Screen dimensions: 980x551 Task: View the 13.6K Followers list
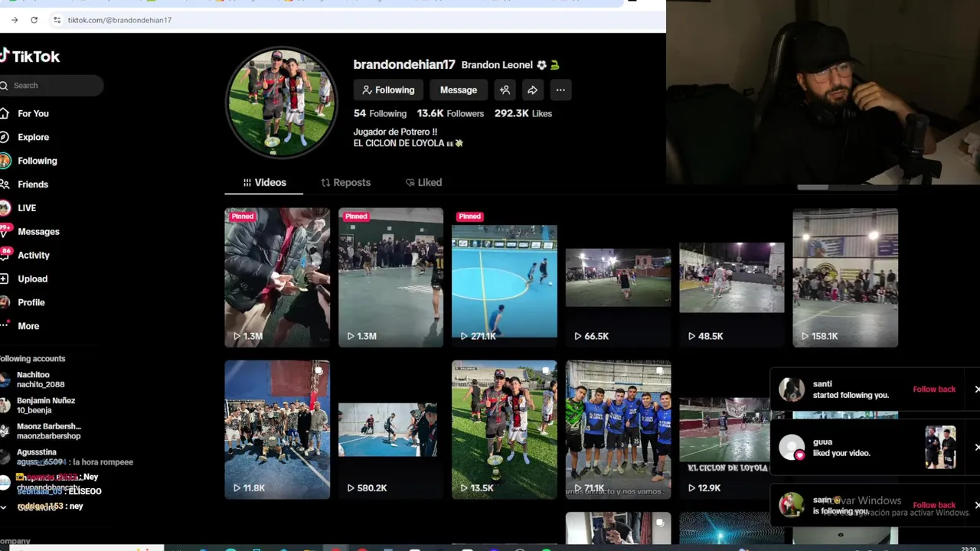pos(450,113)
